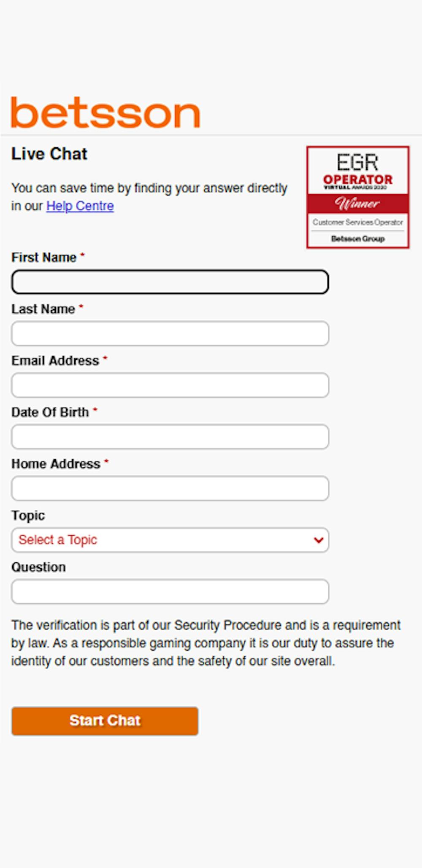Click the Last Name label
This screenshot has width=422, height=868.
[43, 309]
